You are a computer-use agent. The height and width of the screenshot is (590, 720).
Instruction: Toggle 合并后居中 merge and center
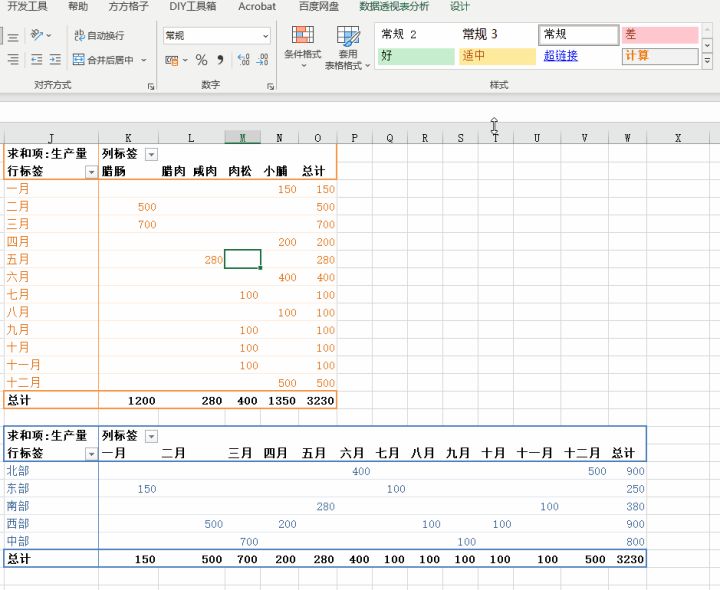tap(103, 60)
